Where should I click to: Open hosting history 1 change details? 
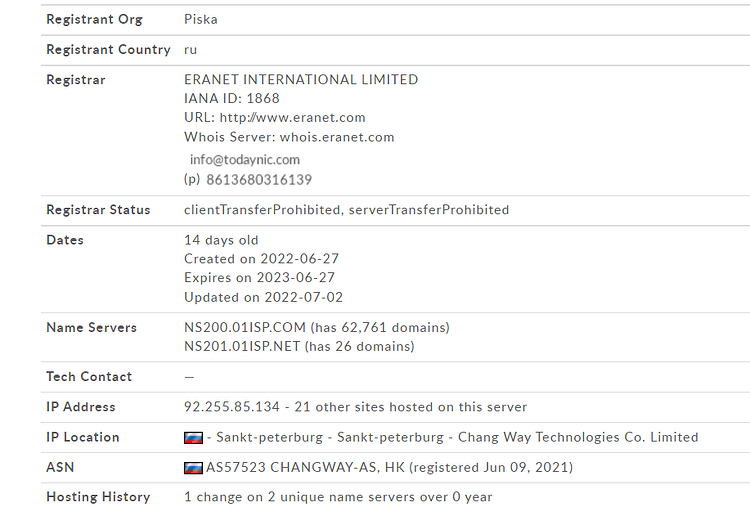[x=338, y=497]
